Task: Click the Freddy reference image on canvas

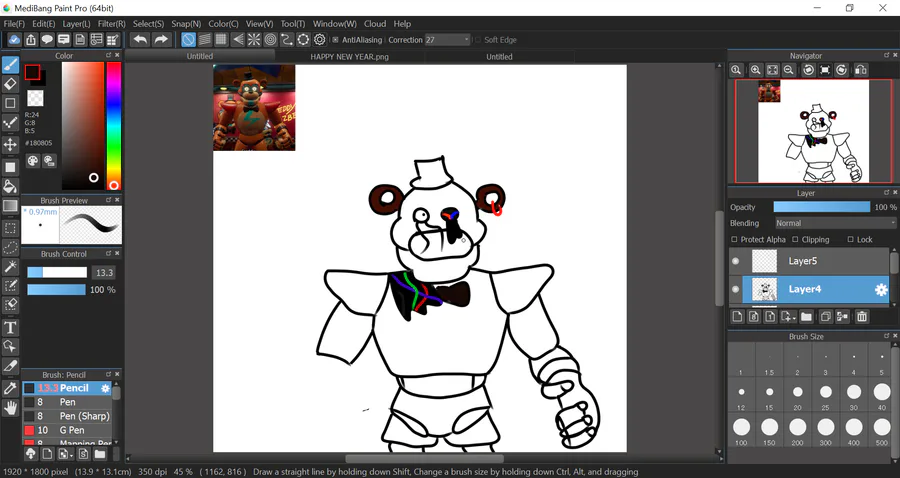Action: [x=254, y=107]
